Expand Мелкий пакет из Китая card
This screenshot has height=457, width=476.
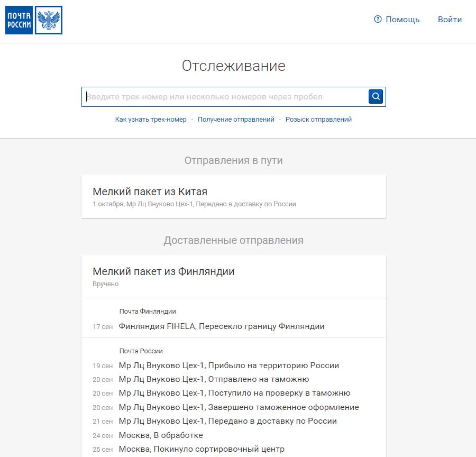233,196
